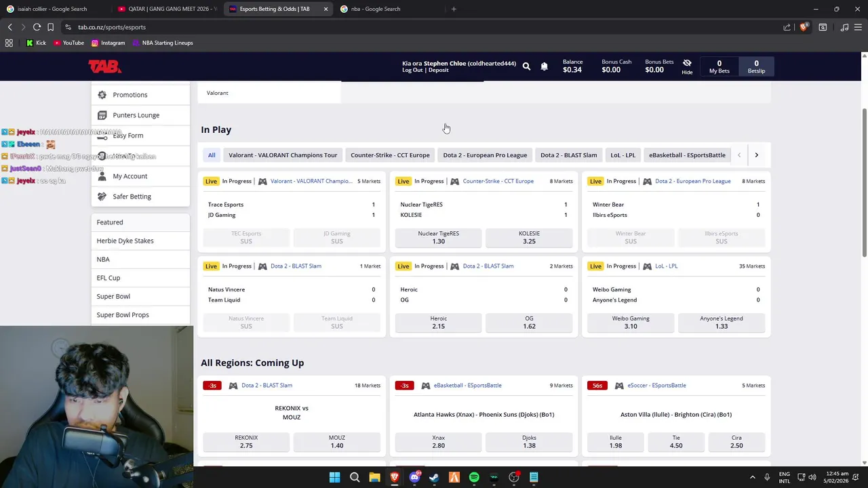
Task: Open eSoccer - ESportsBattle match link
Action: 656,385
